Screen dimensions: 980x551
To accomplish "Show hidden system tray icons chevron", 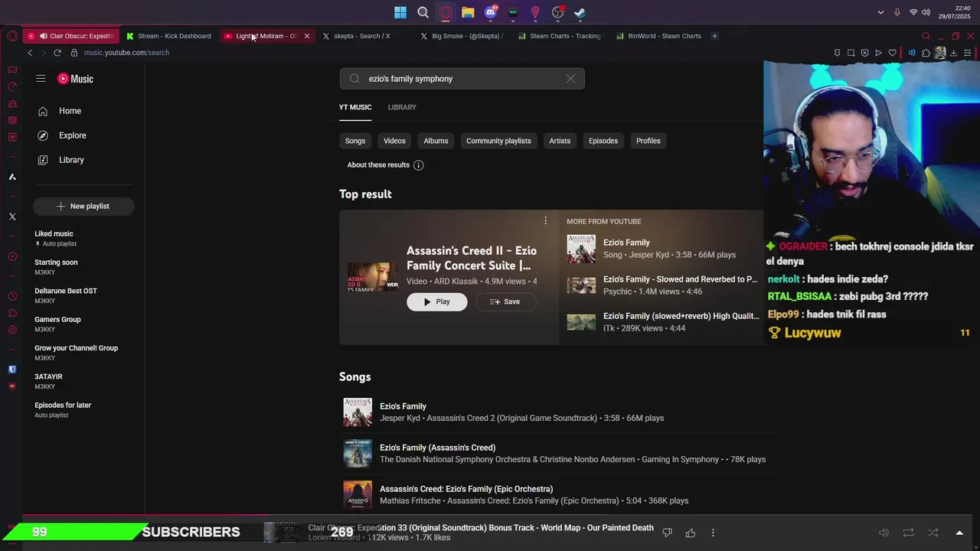I will 880,12.
